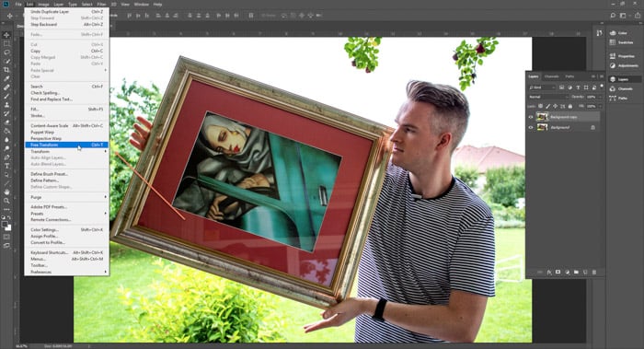This screenshot has height=349, width=644.
Task: Open the Layers panel options menu
Action: click(602, 76)
